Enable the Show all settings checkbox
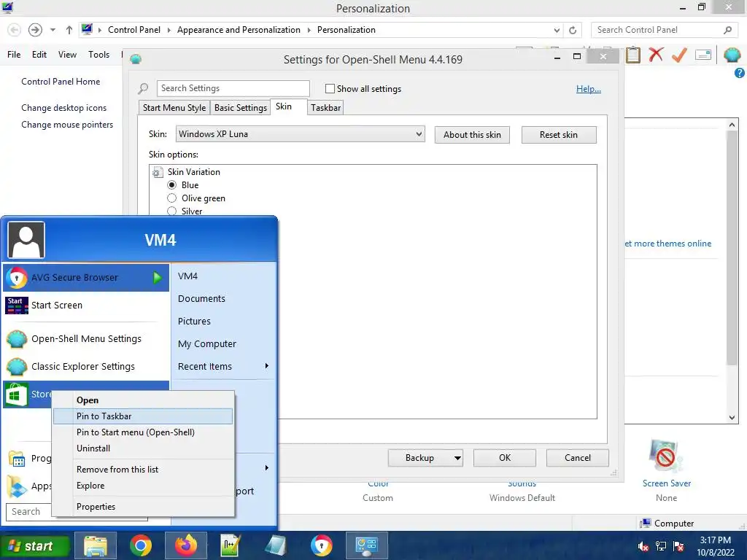The height and width of the screenshot is (560, 747). (330, 88)
